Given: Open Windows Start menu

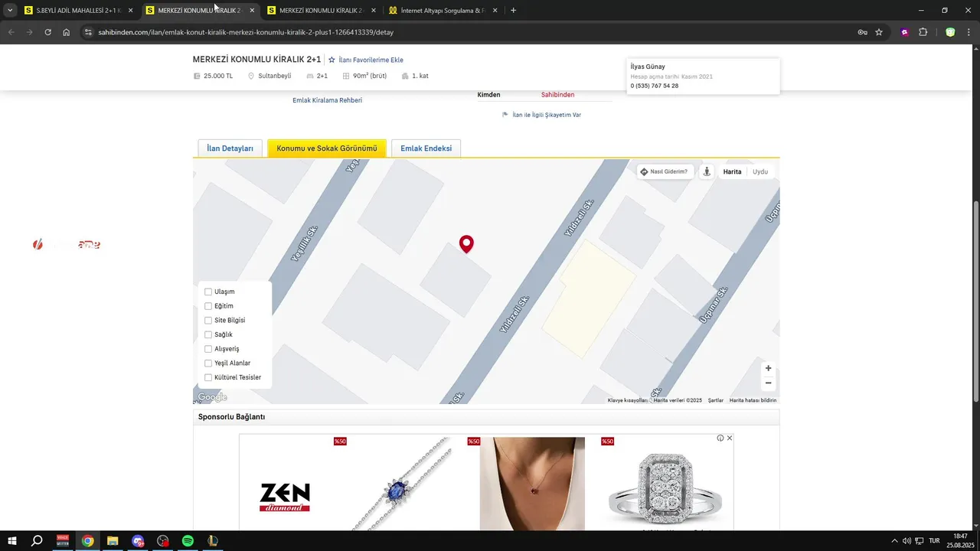Looking at the screenshot, I should (12, 541).
